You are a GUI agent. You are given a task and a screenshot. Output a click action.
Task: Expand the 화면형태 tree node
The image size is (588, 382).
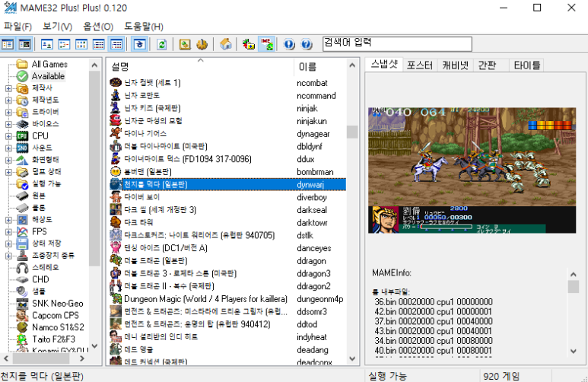coord(8,161)
